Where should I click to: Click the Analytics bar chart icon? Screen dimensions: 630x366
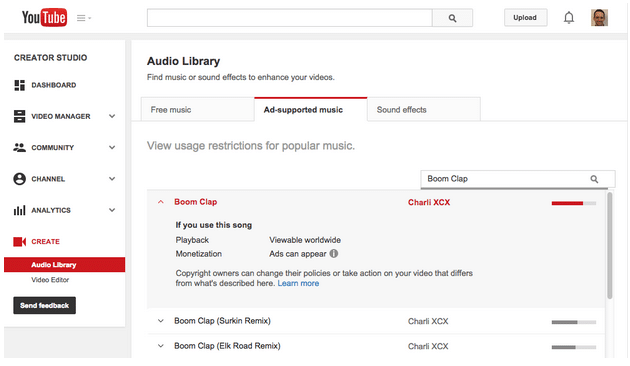pos(19,210)
